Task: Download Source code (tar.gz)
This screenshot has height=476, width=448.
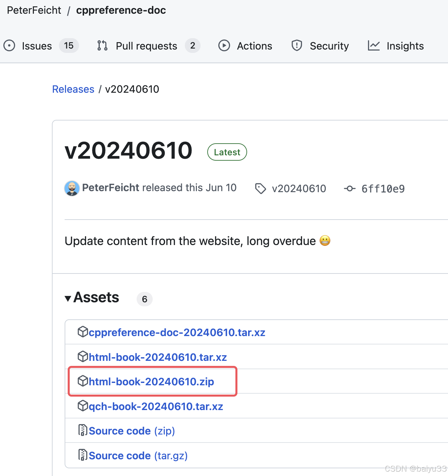Action: pyautogui.click(x=138, y=456)
